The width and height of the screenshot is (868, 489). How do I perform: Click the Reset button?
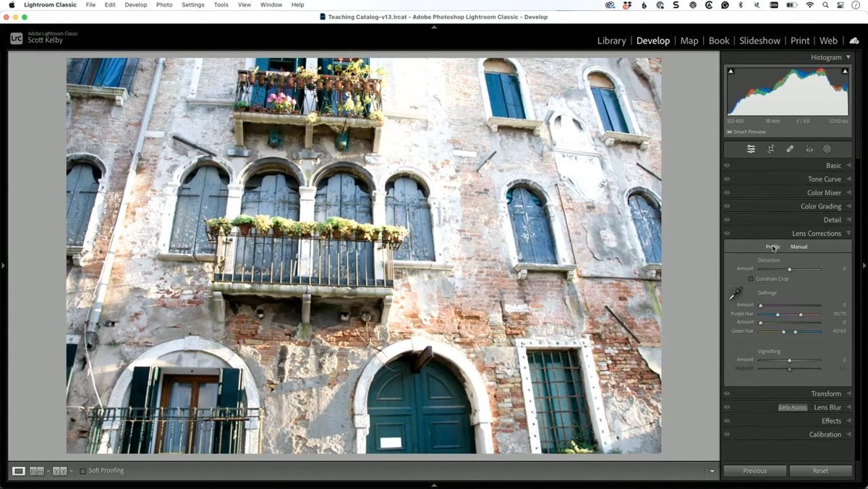820,471
